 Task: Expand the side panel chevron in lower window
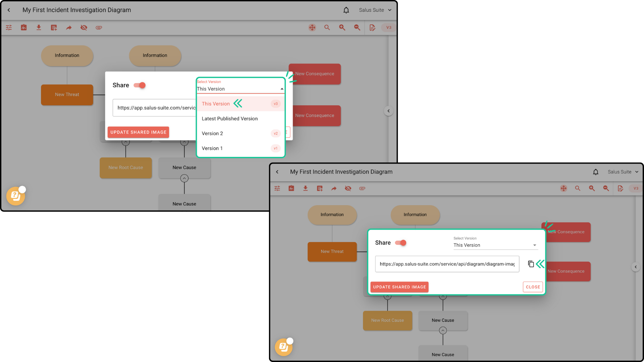coord(636,267)
